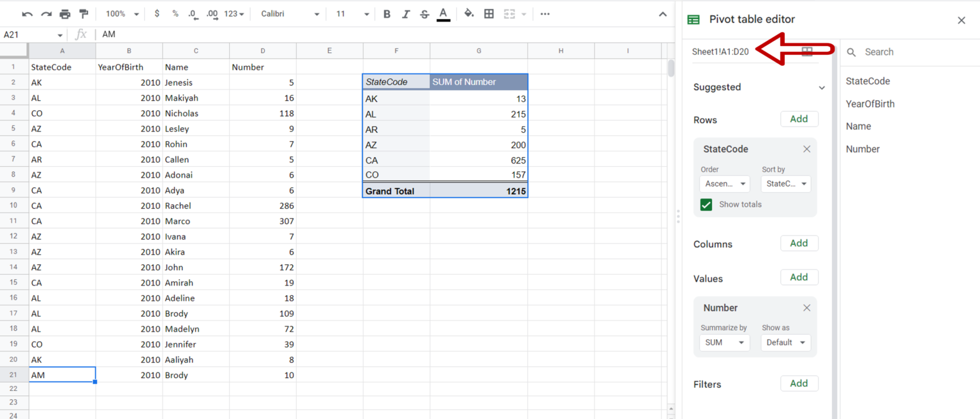Click the Add button for Filters
This screenshot has height=419, width=980.
(x=799, y=383)
